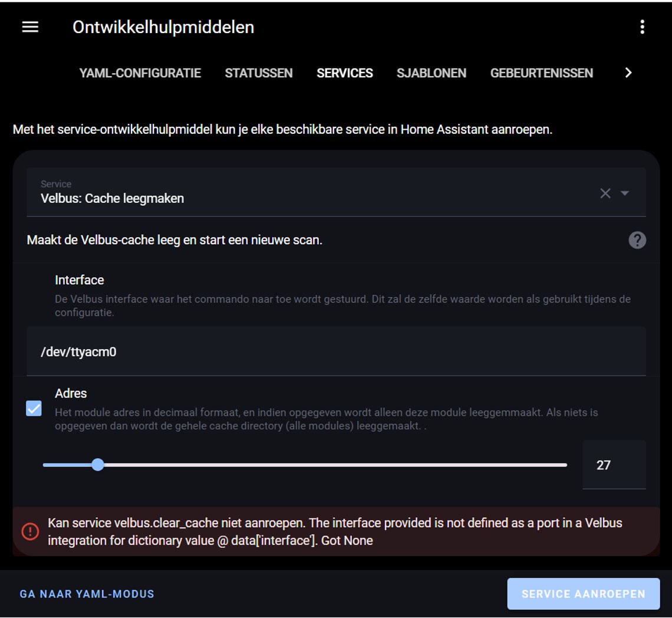Open GA NAAR YAML-MODUS link

86,594
